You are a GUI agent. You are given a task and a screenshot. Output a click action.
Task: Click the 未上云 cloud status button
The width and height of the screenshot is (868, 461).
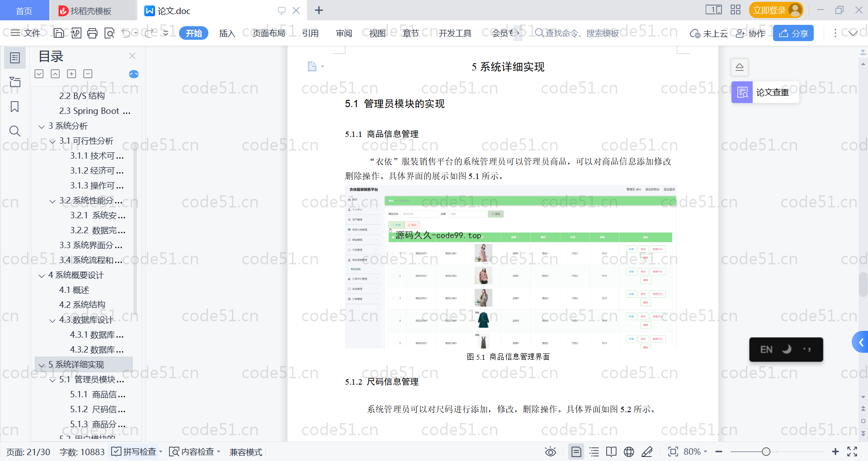point(709,33)
